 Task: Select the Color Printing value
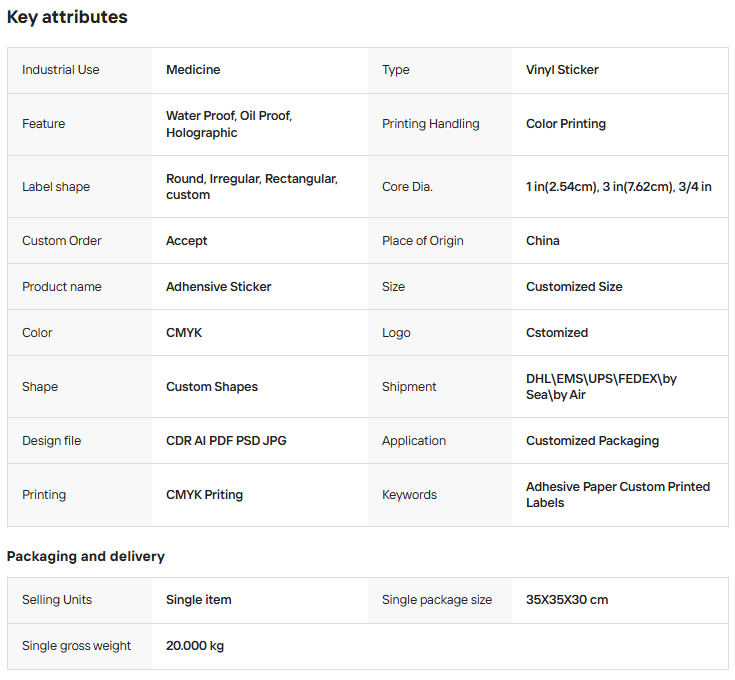point(566,124)
